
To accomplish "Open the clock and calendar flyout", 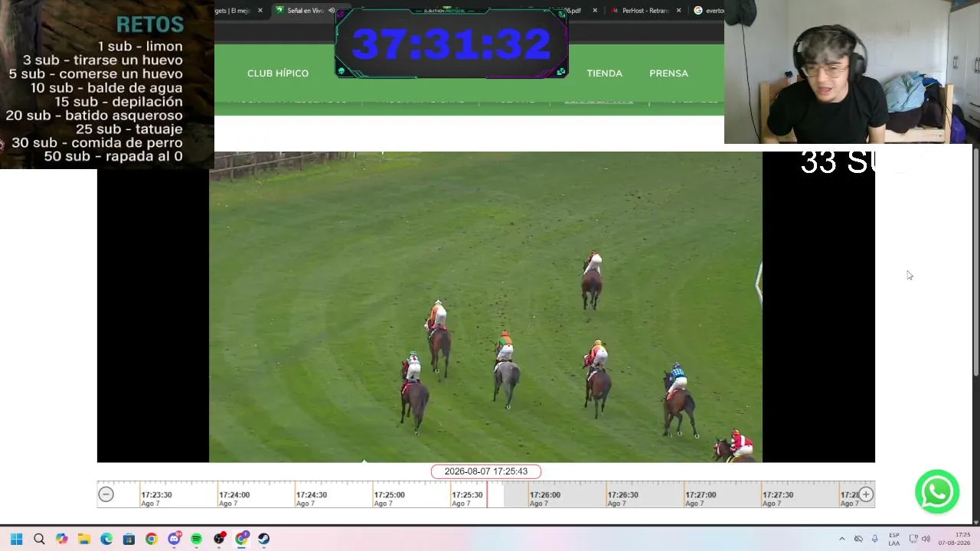I will click(x=955, y=539).
